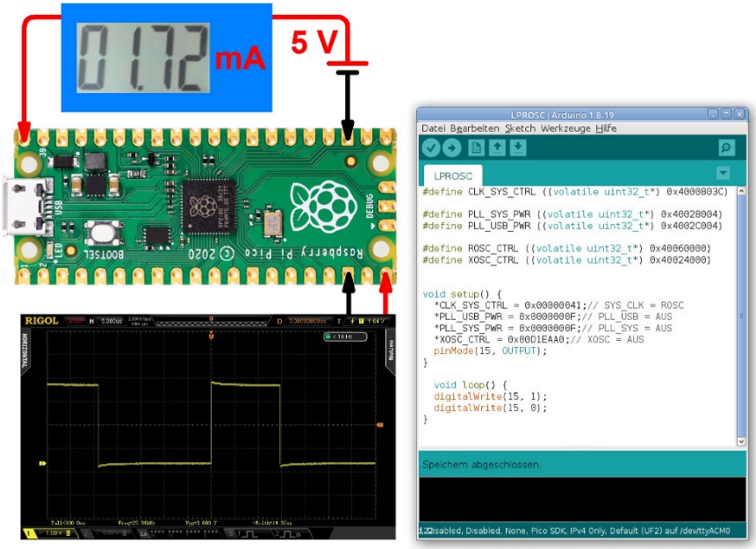The height and width of the screenshot is (549, 756).
Task: Open the Datei menu
Action: pos(434,128)
